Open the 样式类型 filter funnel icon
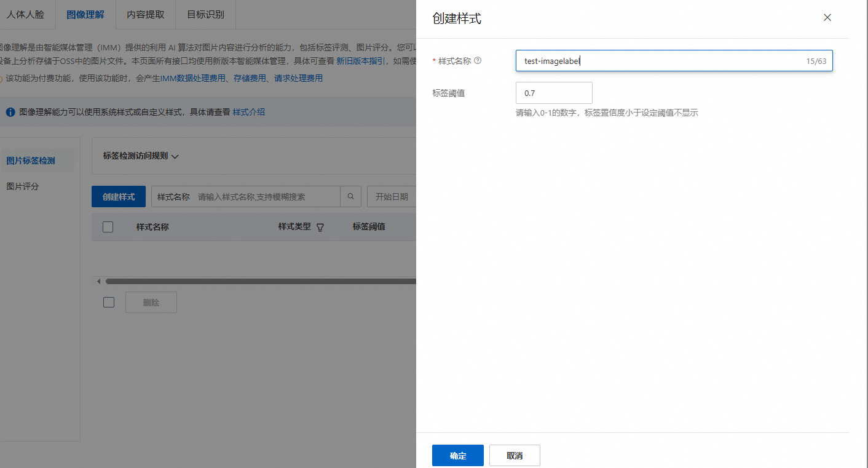Screen dimensions: 868x468 [x=320, y=227]
